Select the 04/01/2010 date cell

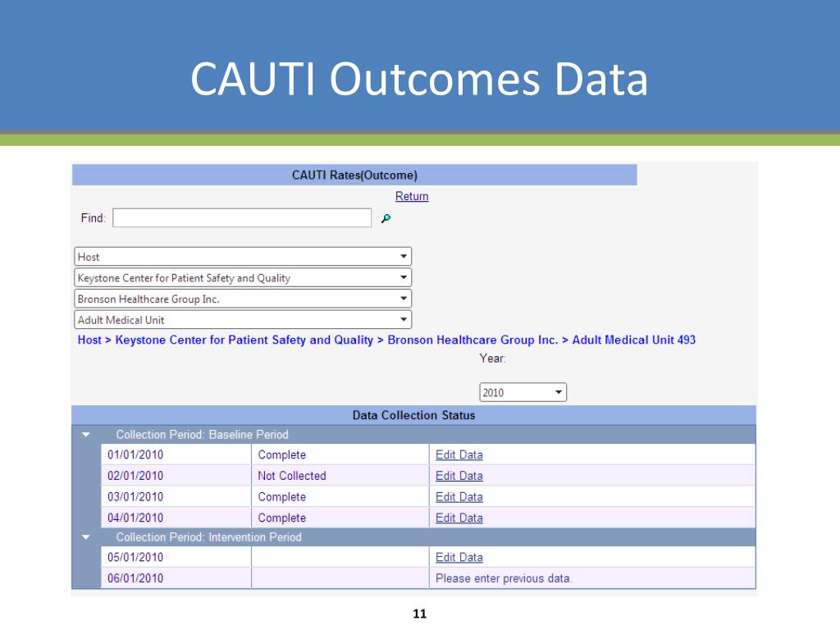(x=176, y=518)
